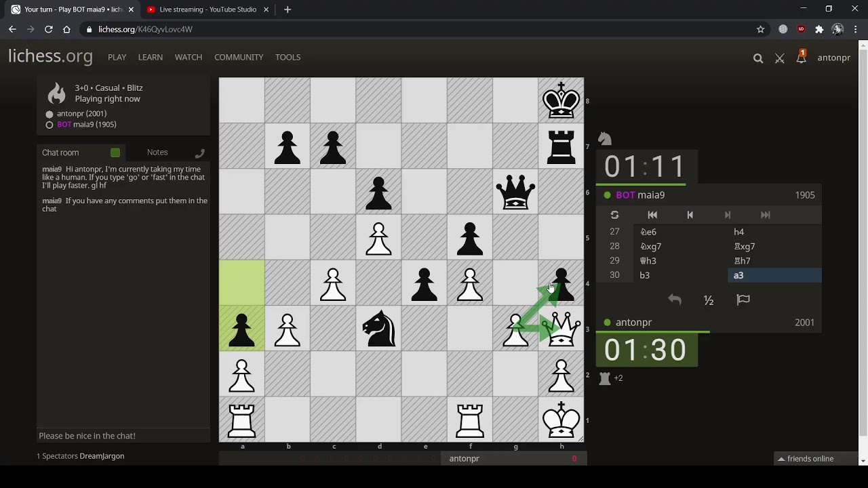Open the WATCH menu
Screen dimensions: 868x488
pos(189,57)
